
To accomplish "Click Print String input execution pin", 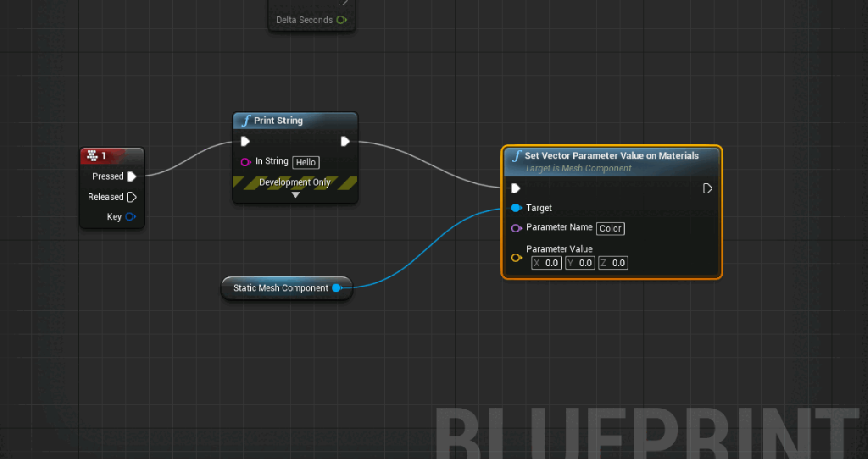I will pos(245,141).
